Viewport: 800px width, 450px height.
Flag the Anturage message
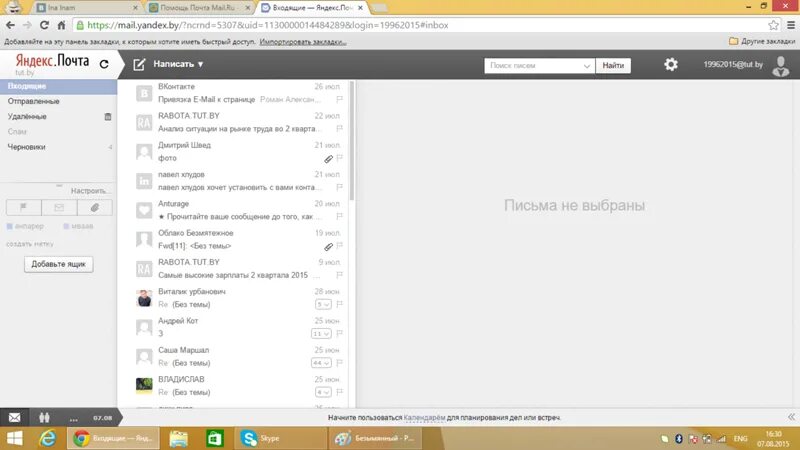coord(340,216)
